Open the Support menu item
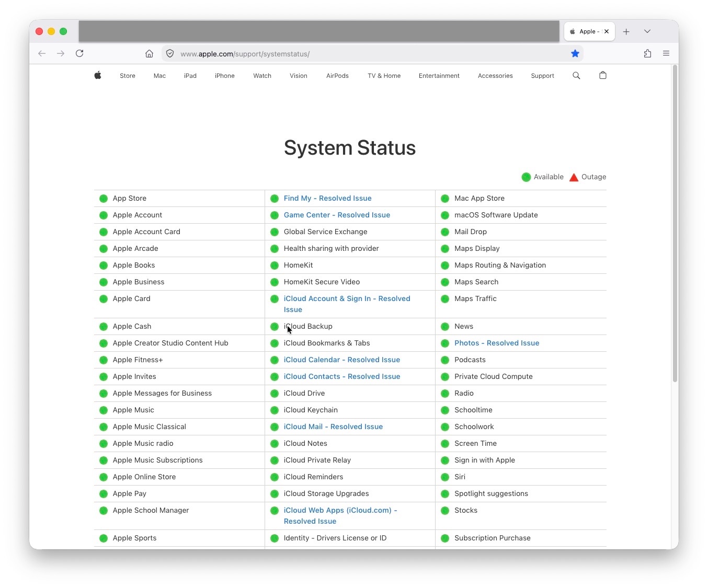This screenshot has height=588, width=708. pos(543,76)
